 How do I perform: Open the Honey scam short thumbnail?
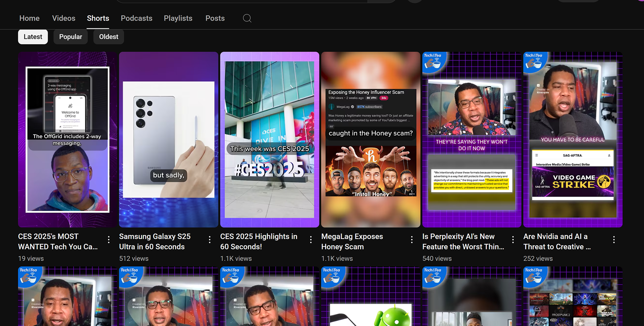click(x=371, y=139)
